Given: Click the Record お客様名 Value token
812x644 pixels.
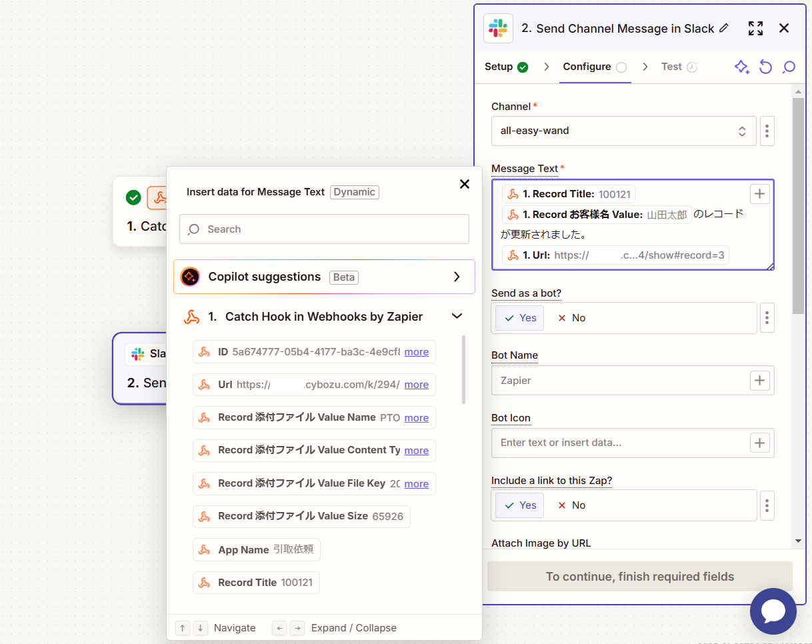Looking at the screenshot, I should (x=597, y=215).
